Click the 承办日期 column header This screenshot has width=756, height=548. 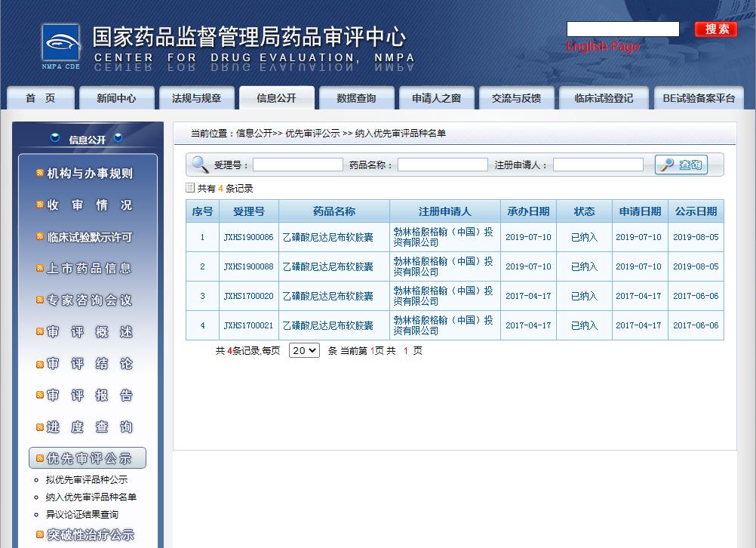pyautogui.click(x=528, y=211)
